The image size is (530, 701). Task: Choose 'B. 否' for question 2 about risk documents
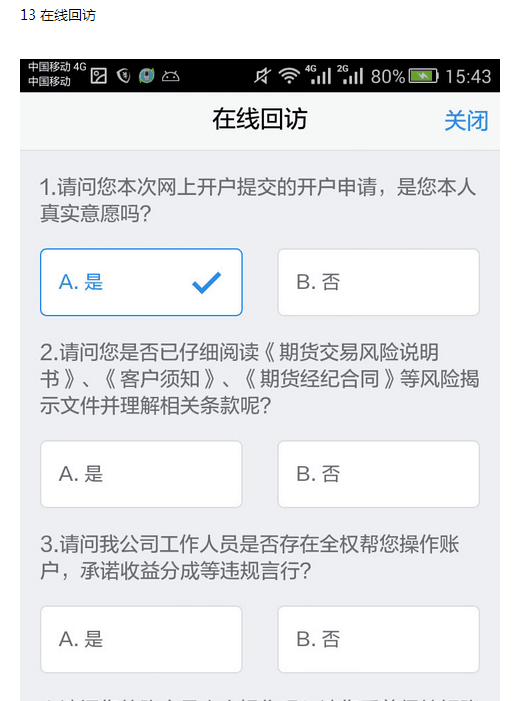(x=379, y=474)
